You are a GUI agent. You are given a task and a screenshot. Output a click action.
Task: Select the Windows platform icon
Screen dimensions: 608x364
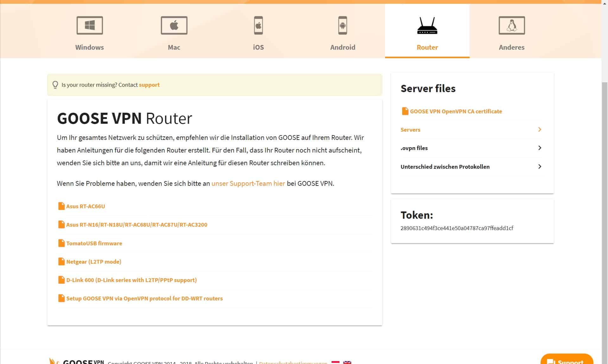pyautogui.click(x=90, y=25)
